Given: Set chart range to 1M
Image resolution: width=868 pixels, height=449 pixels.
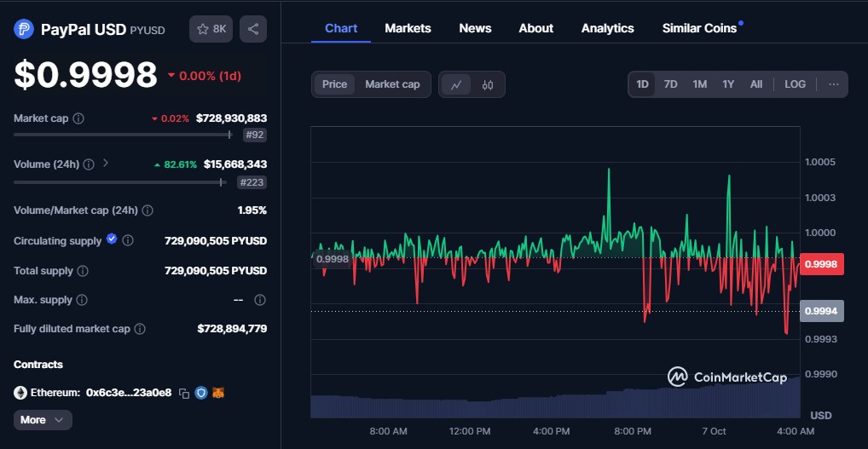Looking at the screenshot, I should (x=700, y=84).
